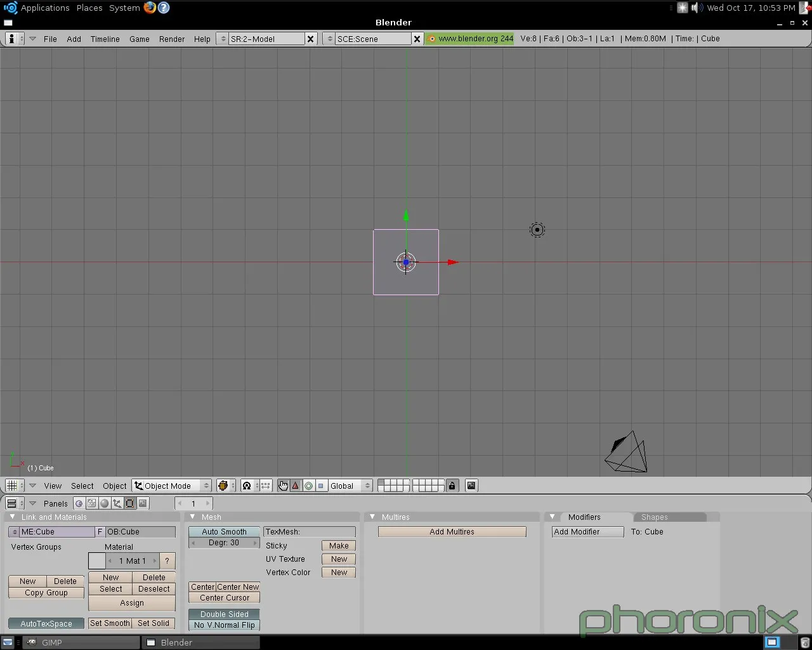Click Set Smooth button

110,623
